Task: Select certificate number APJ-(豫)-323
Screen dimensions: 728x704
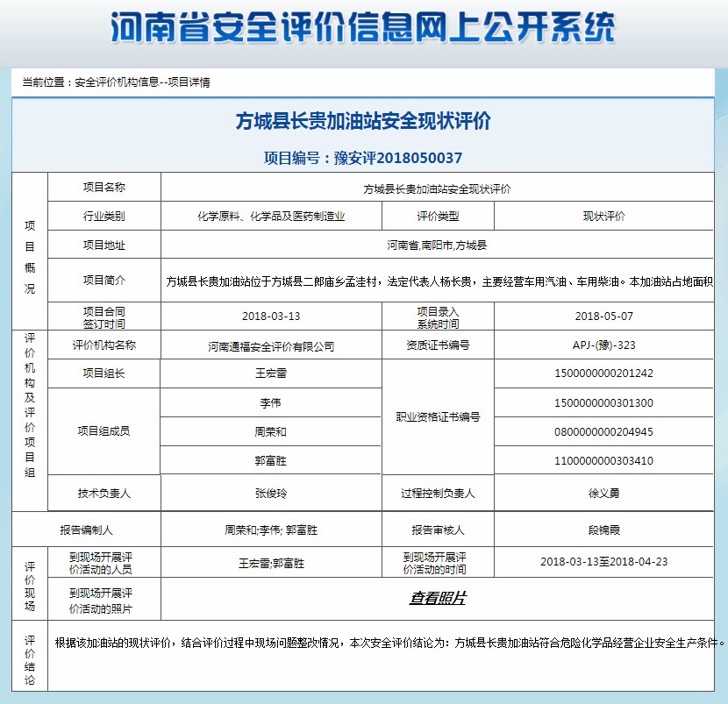Action: 604,345
